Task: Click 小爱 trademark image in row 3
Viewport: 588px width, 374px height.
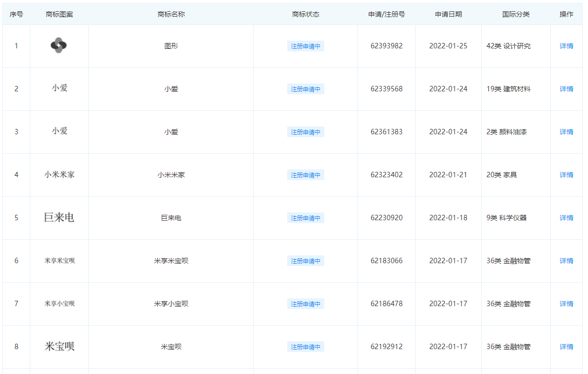Action: pyautogui.click(x=60, y=131)
